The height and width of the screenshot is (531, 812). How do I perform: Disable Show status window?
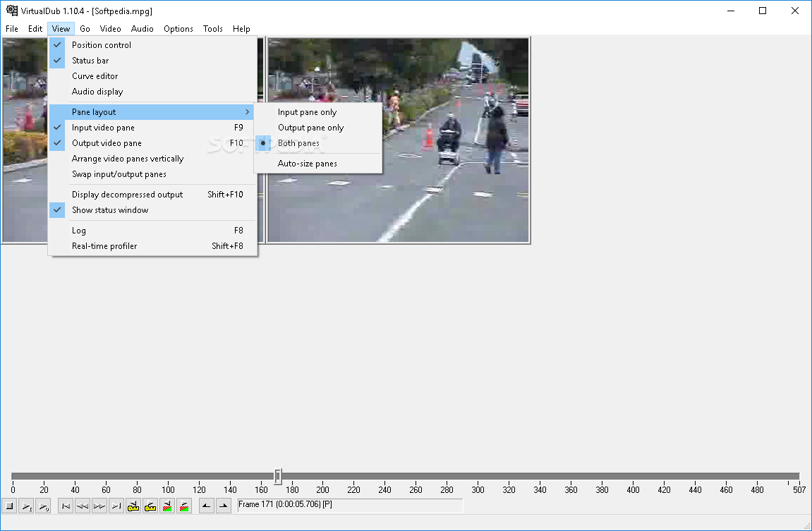point(153,210)
